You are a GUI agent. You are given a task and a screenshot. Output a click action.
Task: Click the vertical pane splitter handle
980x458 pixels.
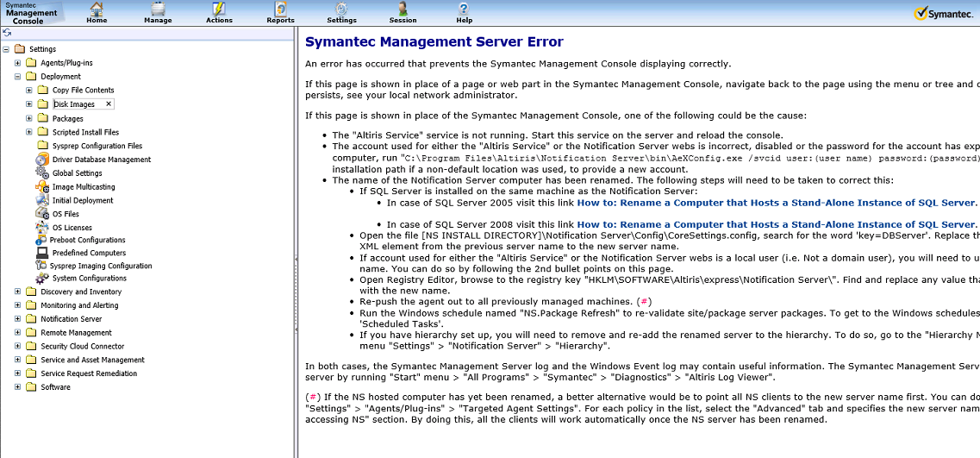tap(296, 259)
